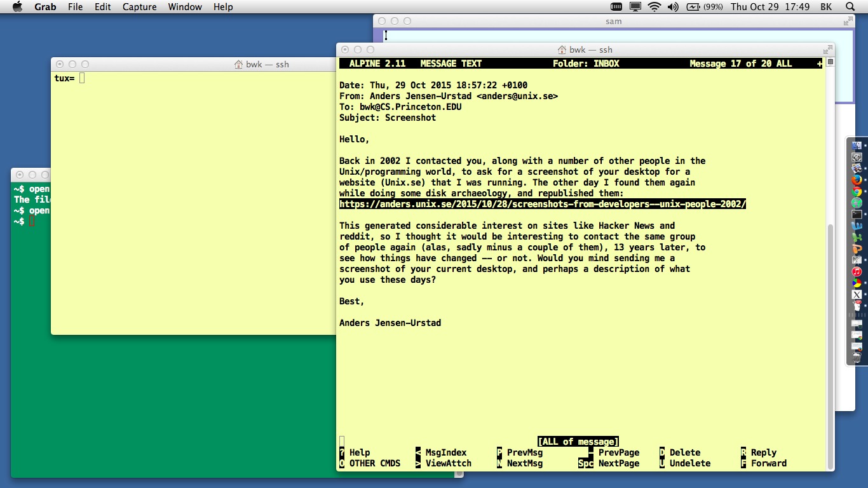The image size is (868, 488).
Task: Open the Apple menu
Action: pyautogui.click(x=17, y=7)
